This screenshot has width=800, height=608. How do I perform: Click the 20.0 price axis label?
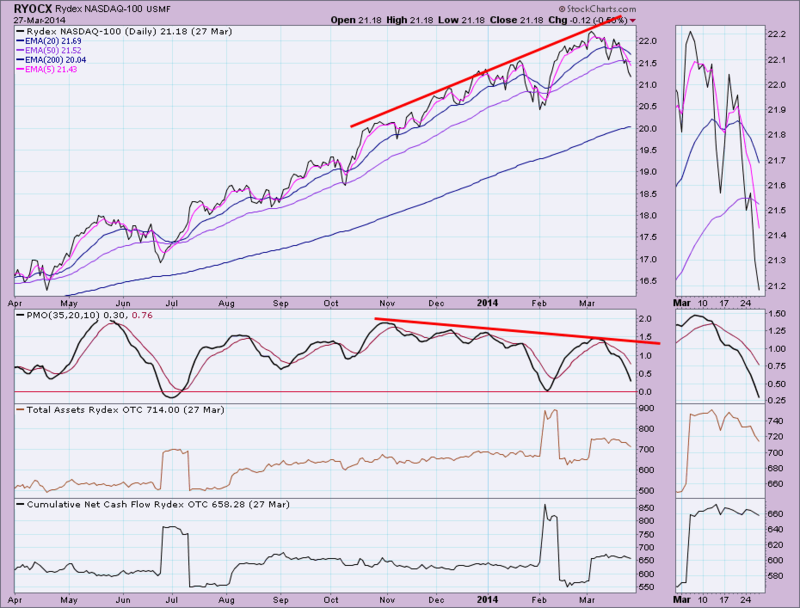pos(648,129)
